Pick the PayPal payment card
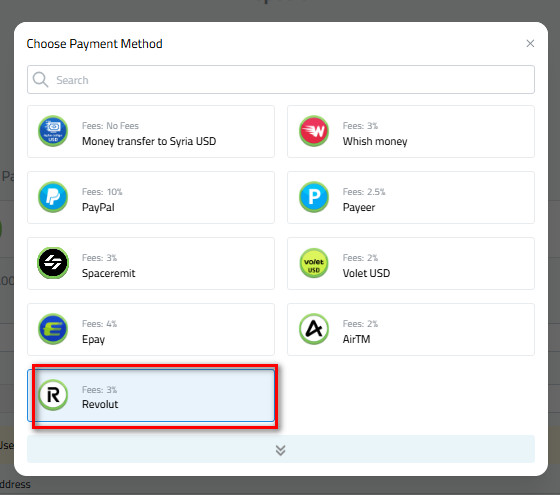 (x=151, y=198)
